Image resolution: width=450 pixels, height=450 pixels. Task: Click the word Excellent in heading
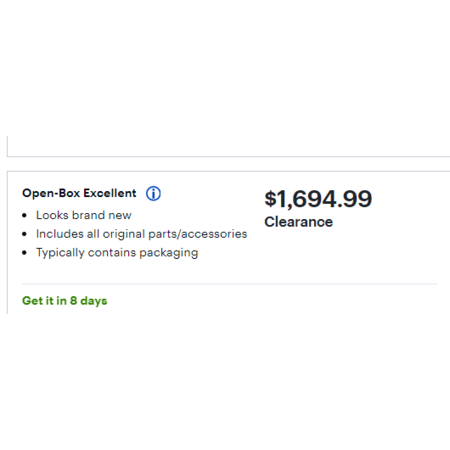coord(110,193)
